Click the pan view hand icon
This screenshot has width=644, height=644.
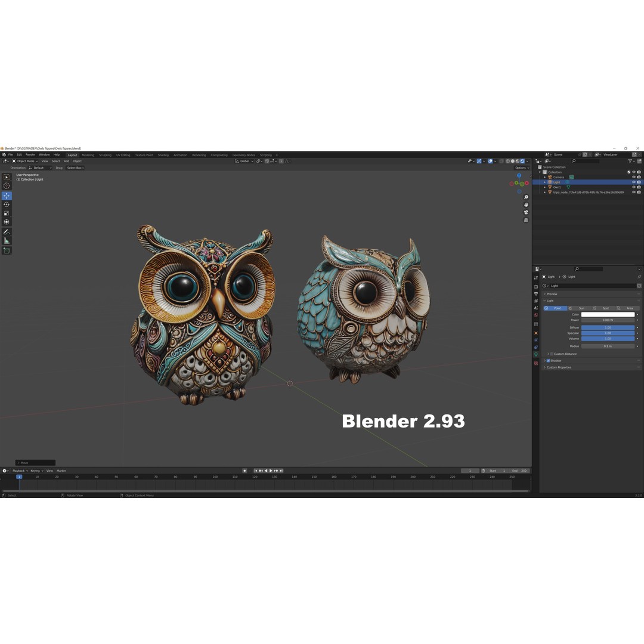526,205
